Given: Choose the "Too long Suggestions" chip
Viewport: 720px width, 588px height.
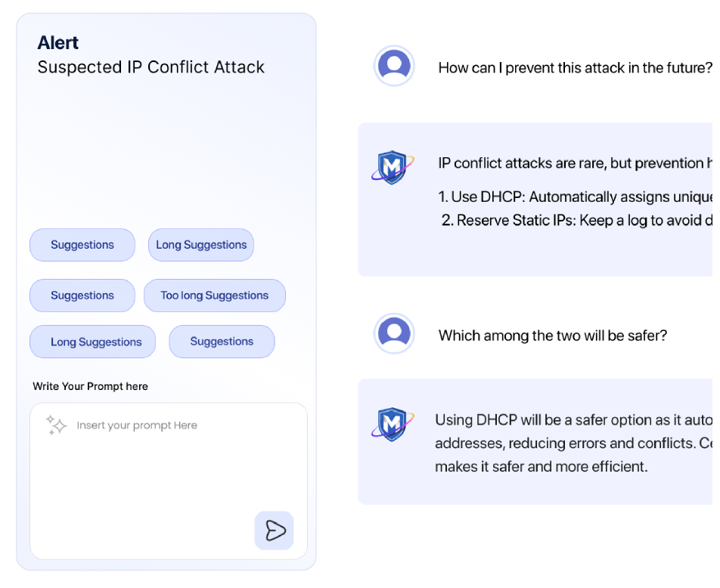Looking at the screenshot, I should click(215, 296).
